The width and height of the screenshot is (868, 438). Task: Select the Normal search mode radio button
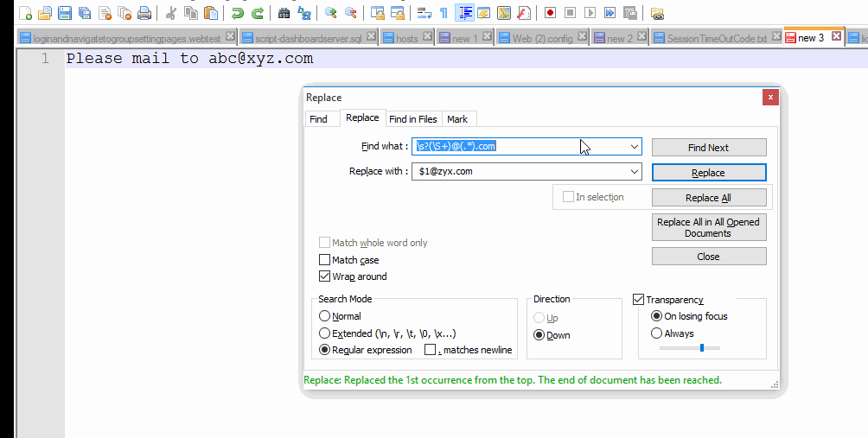324,316
